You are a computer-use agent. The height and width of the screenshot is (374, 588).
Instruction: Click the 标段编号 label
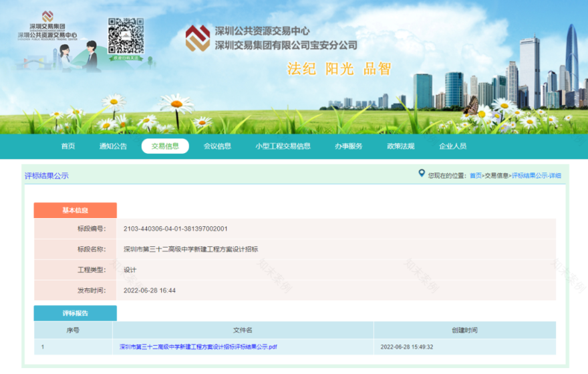(92, 229)
